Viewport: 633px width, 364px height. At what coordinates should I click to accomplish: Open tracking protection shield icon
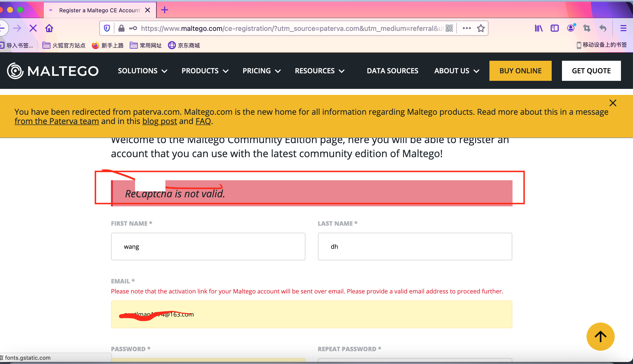107,28
